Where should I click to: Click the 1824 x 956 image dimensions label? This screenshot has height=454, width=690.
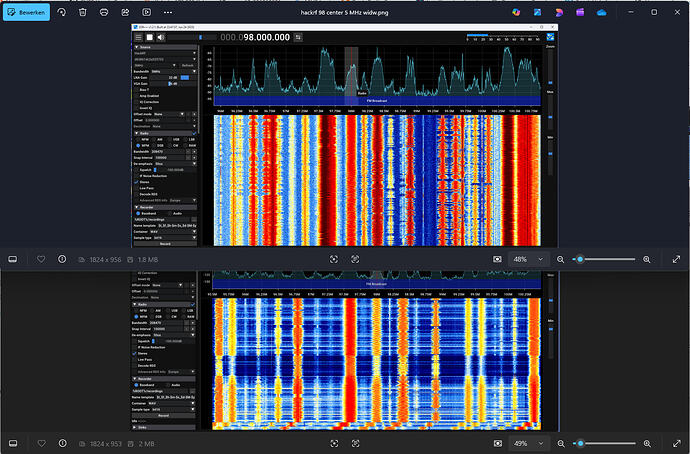(x=103, y=259)
